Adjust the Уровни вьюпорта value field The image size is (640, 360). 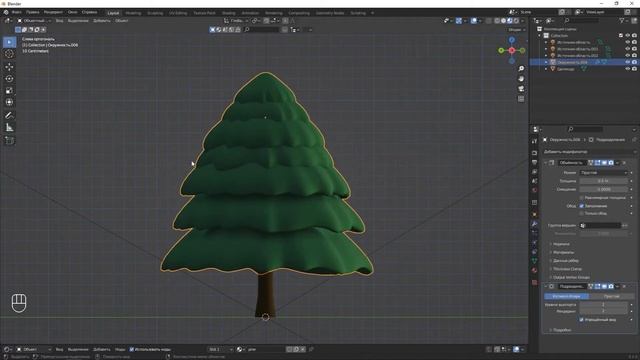tap(603, 304)
